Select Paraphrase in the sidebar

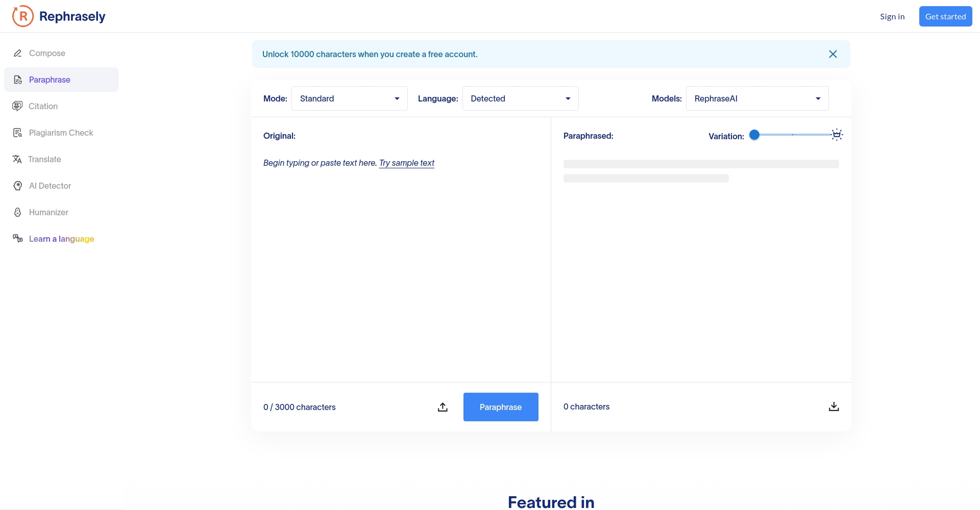50,80
